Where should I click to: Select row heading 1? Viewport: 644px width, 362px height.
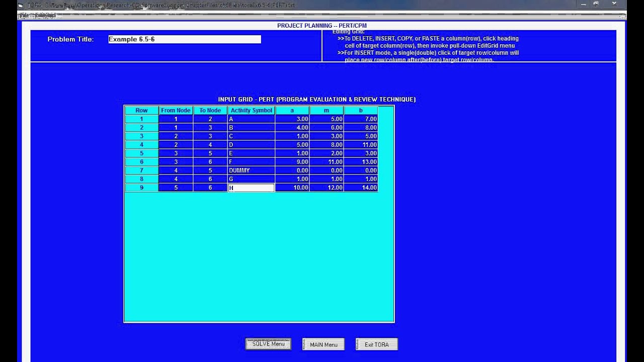click(x=141, y=119)
